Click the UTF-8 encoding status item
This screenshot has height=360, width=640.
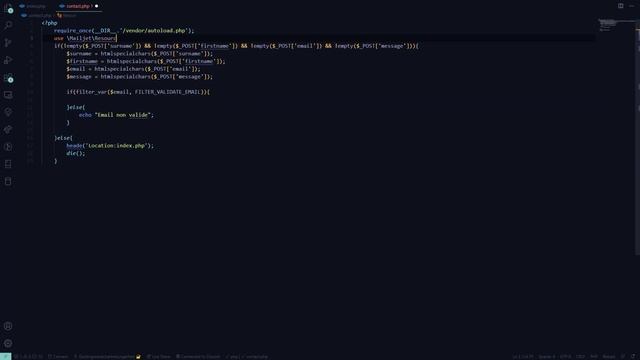pyautogui.click(x=565, y=356)
